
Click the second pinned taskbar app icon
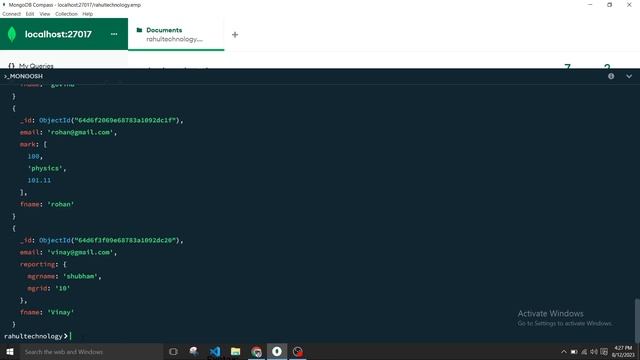tap(194, 351)
